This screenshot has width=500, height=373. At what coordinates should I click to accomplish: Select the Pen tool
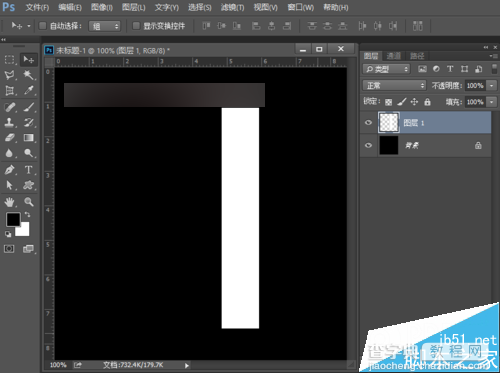pyautogui.click(x=10, y=170)
